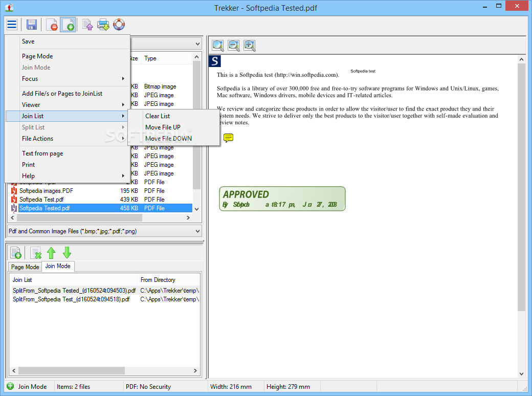
Task: Click the 'Items: 2 files' status entry
Action: point(73,386)
